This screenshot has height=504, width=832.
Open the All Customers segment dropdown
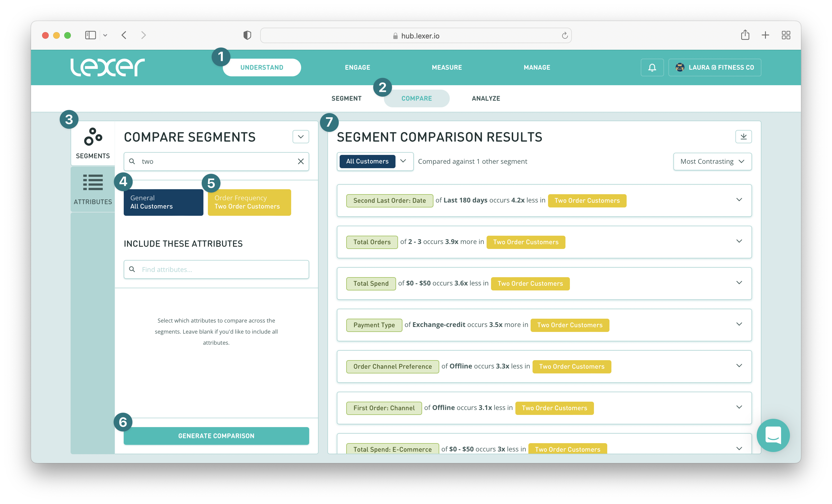[x=403, y=161]
